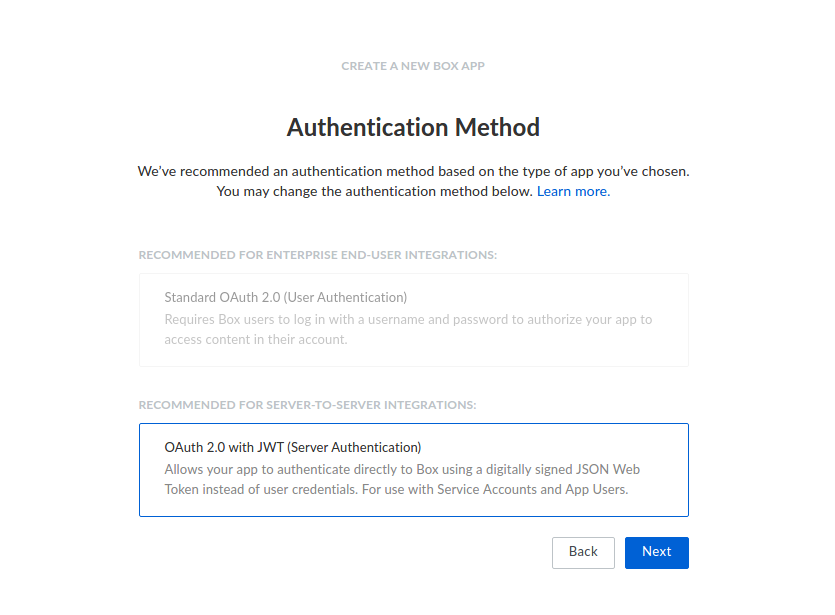
Task: Click the 'Create a New Box App' header text
Action: coord(413,66)
